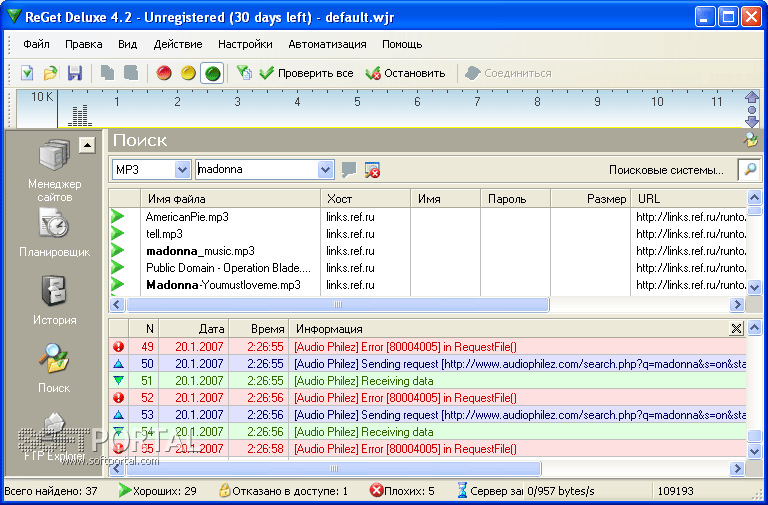Screen dimensions: 768x505
Task: Select Поиск in sidebar
Action: tap(54, 368)
